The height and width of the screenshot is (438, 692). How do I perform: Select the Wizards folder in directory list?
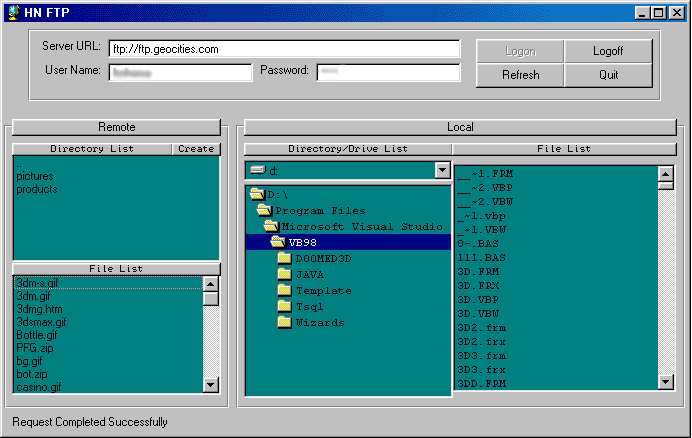click(319, 322)
